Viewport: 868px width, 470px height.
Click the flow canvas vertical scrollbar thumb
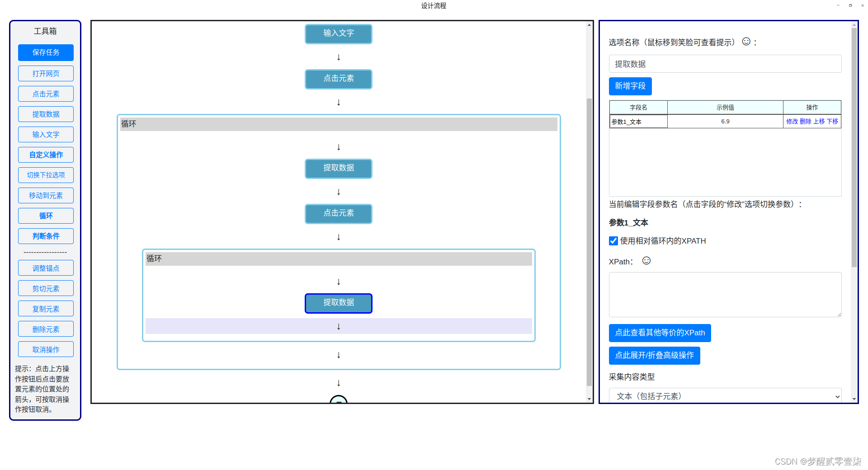589,242
